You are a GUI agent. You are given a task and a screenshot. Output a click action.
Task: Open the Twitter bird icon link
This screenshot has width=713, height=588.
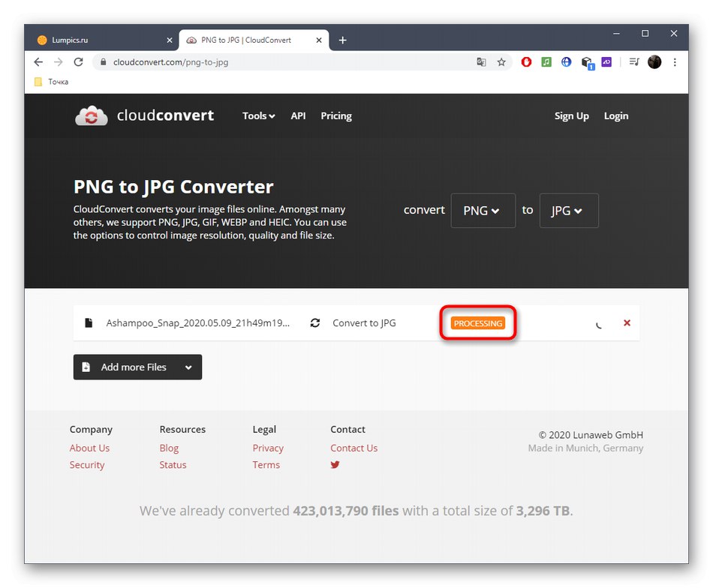[x=335, y=464]
